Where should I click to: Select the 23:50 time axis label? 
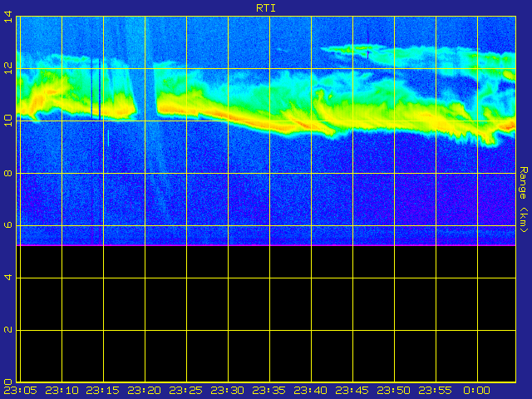(393, 391)
